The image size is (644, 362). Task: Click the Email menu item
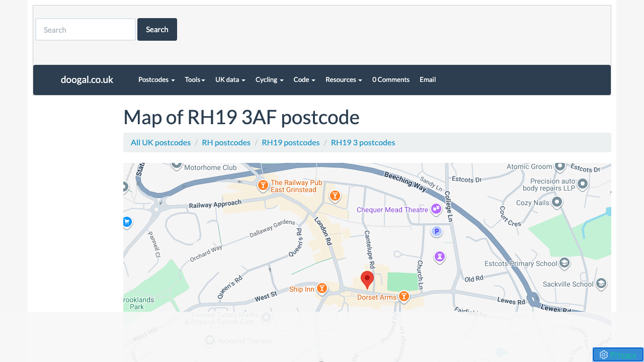[428, 79]
